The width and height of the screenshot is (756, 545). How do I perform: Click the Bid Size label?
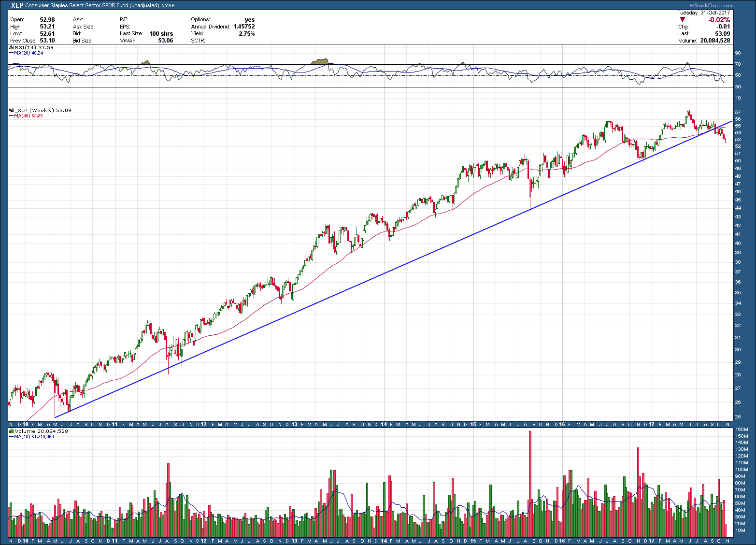point(83,41)
